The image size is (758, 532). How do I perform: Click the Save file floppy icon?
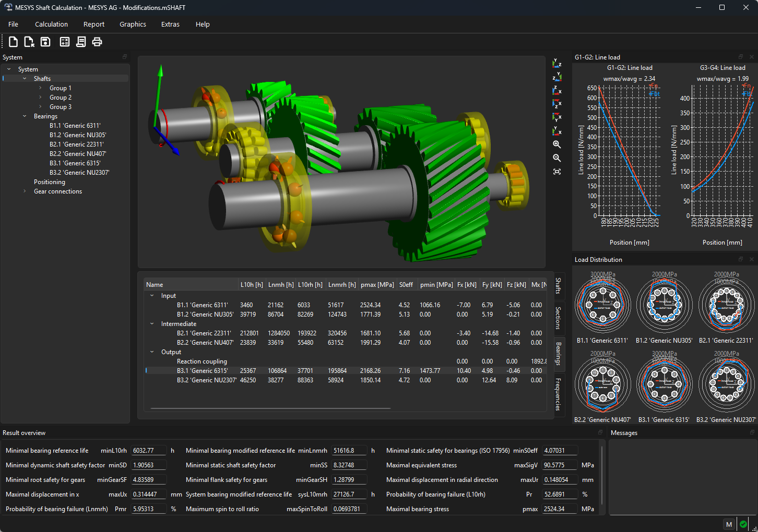pyautogui.click(x=45, y=42)
